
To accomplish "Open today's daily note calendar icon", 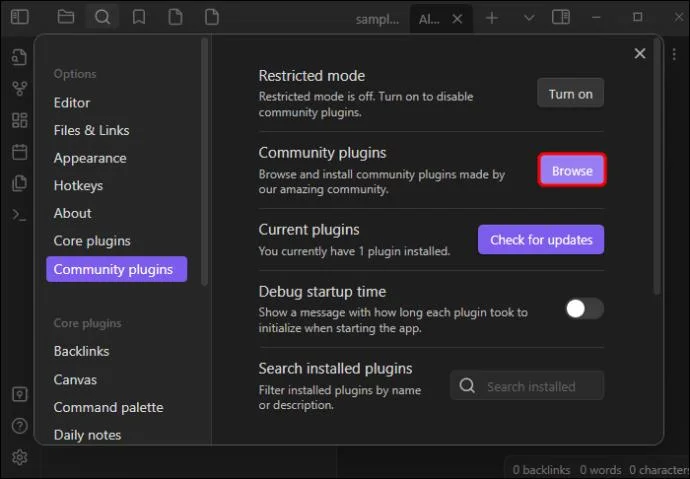I will (x=20, y=152).
